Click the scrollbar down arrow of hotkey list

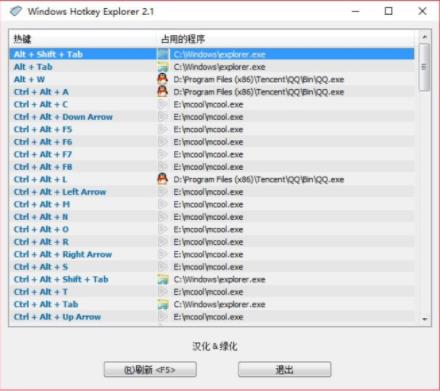coord(424,319)
